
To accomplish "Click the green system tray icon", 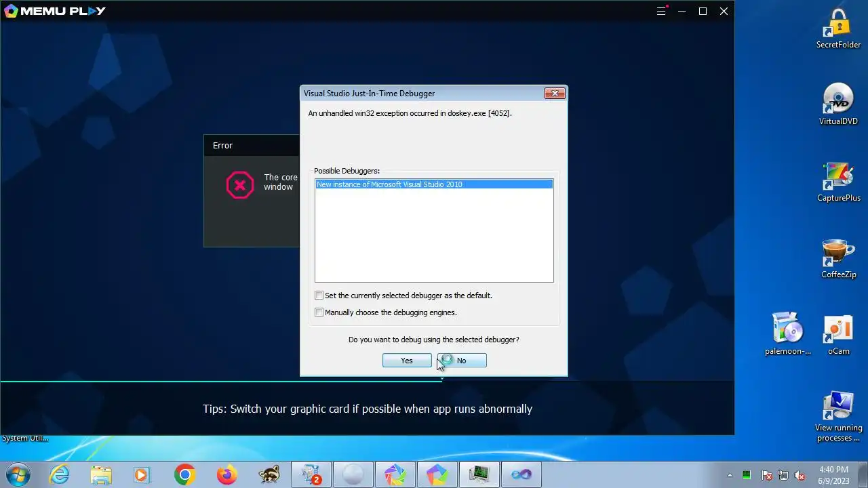I will pos(747,475).
